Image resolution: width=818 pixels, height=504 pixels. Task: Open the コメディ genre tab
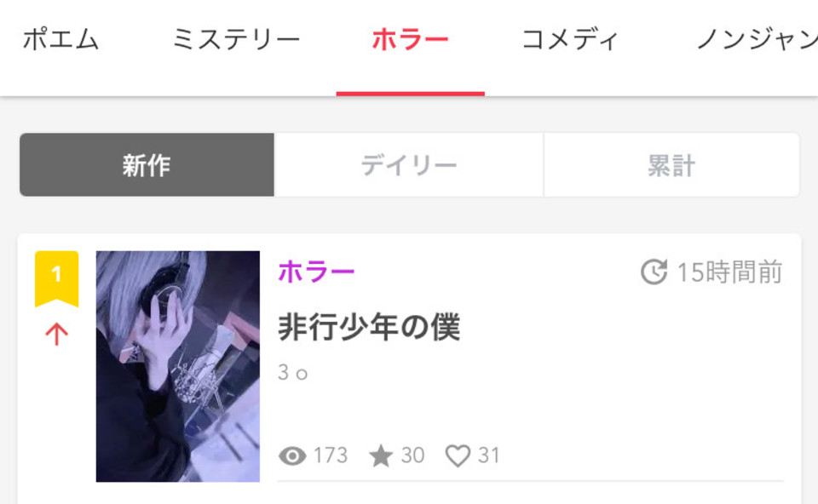tap(570, 40)
